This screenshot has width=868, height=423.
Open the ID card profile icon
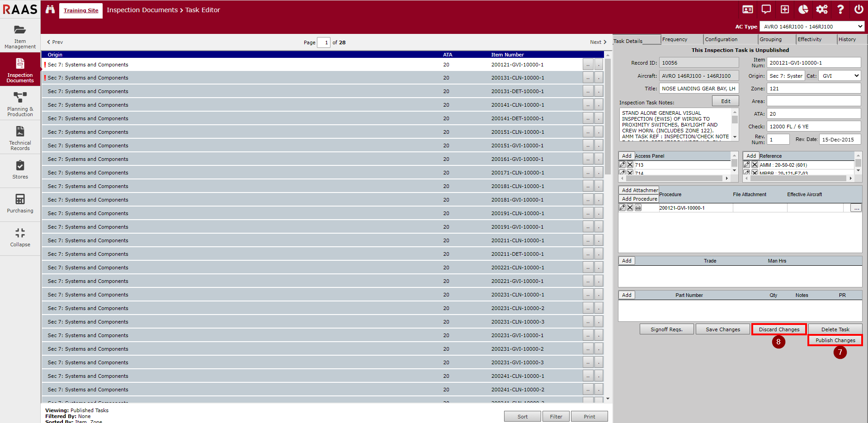pos(748,9)
